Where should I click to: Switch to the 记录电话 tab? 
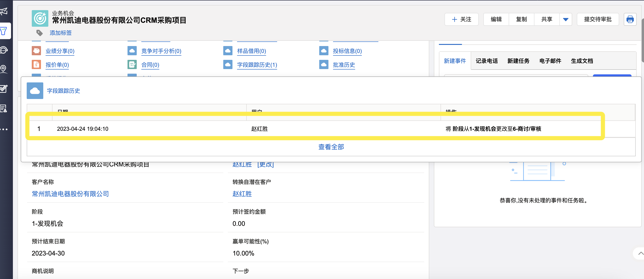pos(487,61)
